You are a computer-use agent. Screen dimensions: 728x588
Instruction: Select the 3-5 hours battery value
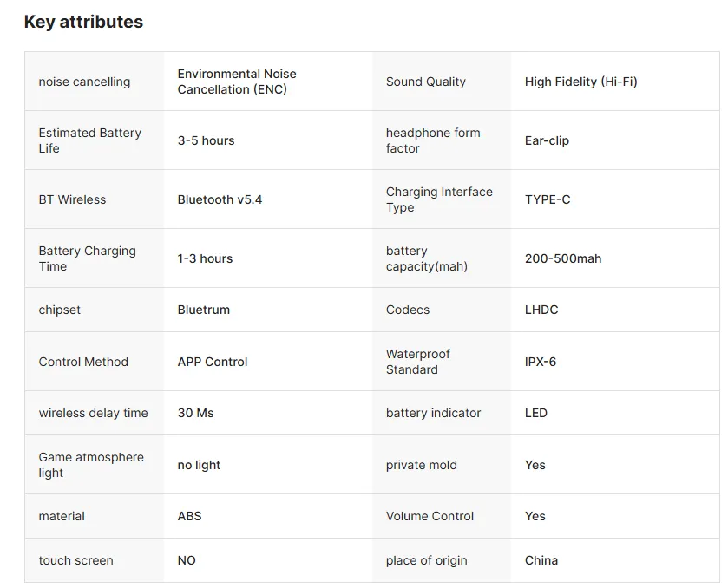[x=206, y=140]
